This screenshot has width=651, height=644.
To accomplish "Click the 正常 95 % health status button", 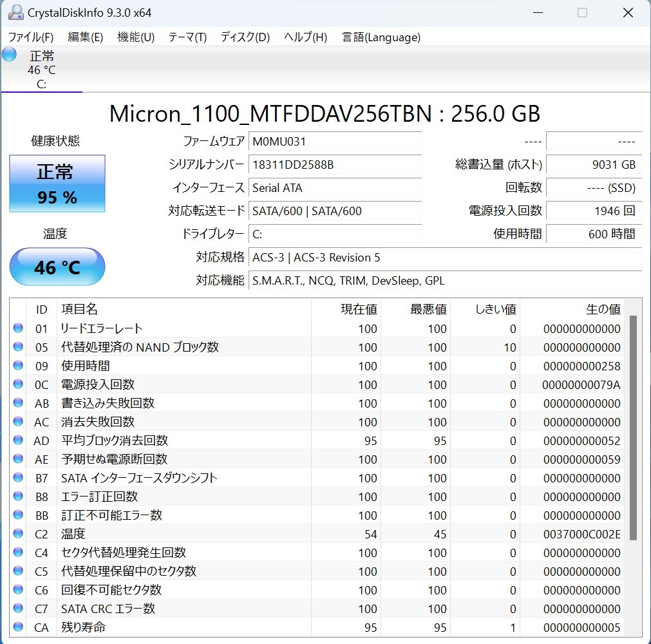I will [57, 184].
